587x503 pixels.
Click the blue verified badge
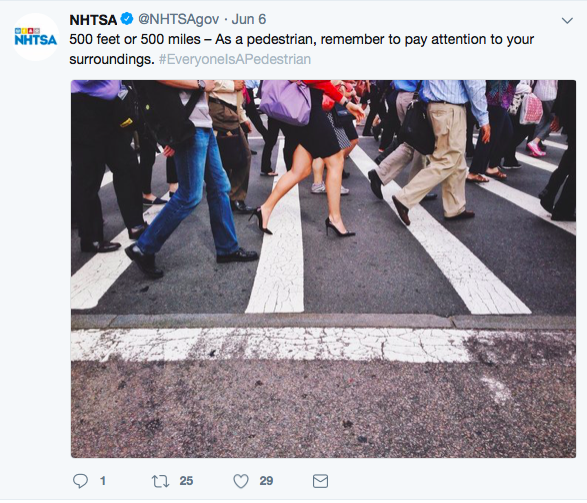point(127,19)
